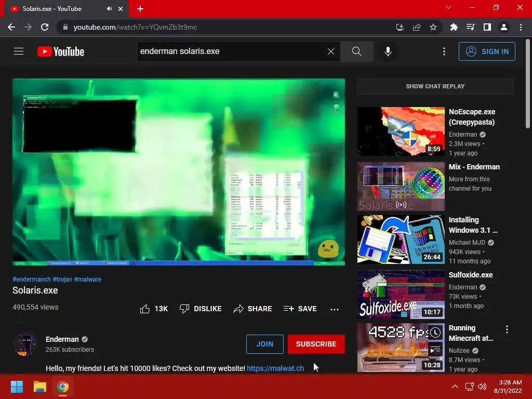The width and height of the screenshot is (532, 399).
Task: Click the Sulfoxide.exe video title
Action: (471, 275)
